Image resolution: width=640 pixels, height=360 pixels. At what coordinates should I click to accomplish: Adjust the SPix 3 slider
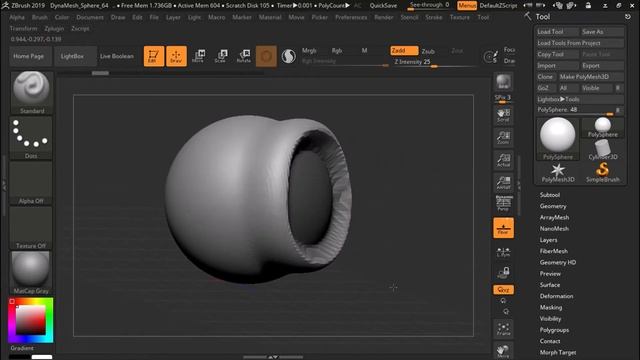(503, 98)
